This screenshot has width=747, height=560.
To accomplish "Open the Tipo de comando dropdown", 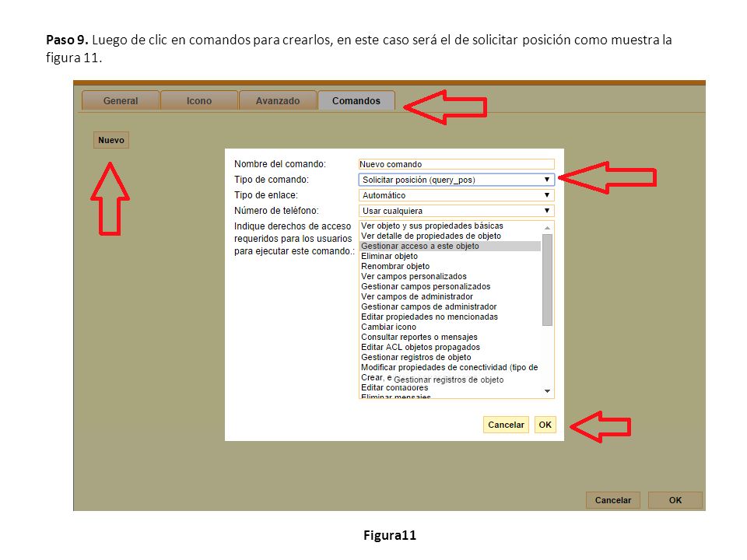I will [x=457, y=180].
